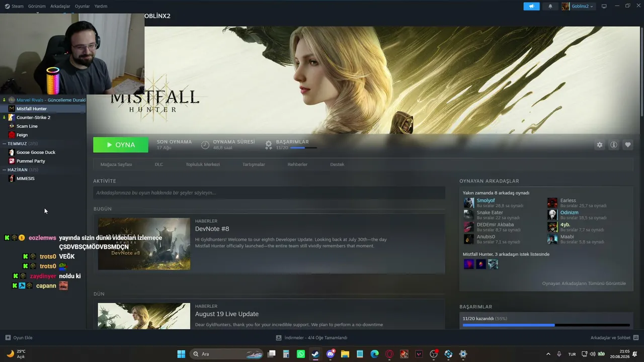Open Discord from the taskbar
The height and width of the screenshot is (362, 644).
[331, 354]
